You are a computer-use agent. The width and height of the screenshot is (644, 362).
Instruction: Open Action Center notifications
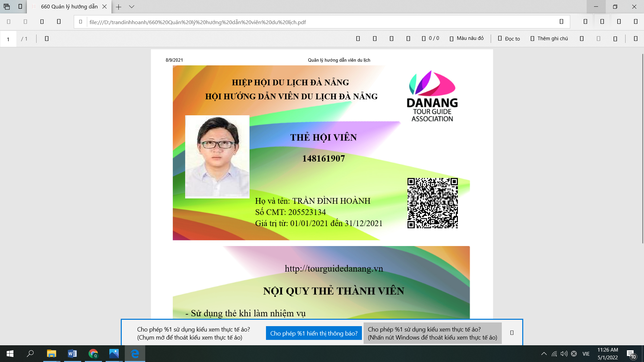631,354
